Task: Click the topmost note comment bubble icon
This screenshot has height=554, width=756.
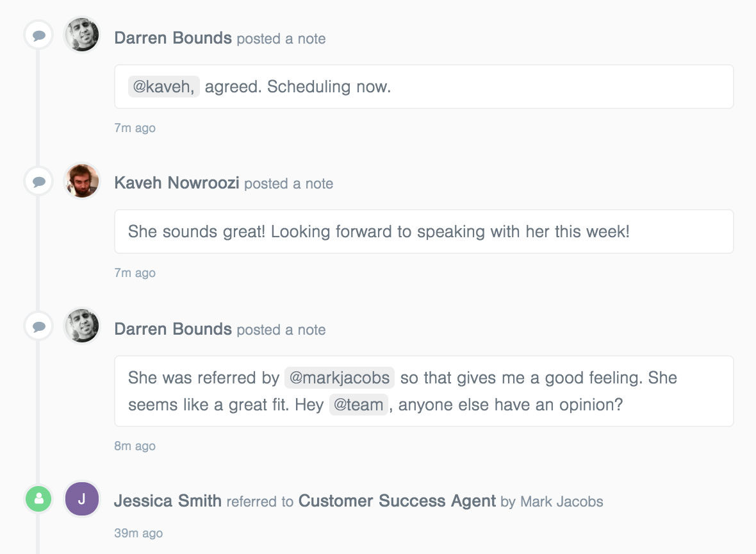Action: pyautogui.click(x=39, y=35)
